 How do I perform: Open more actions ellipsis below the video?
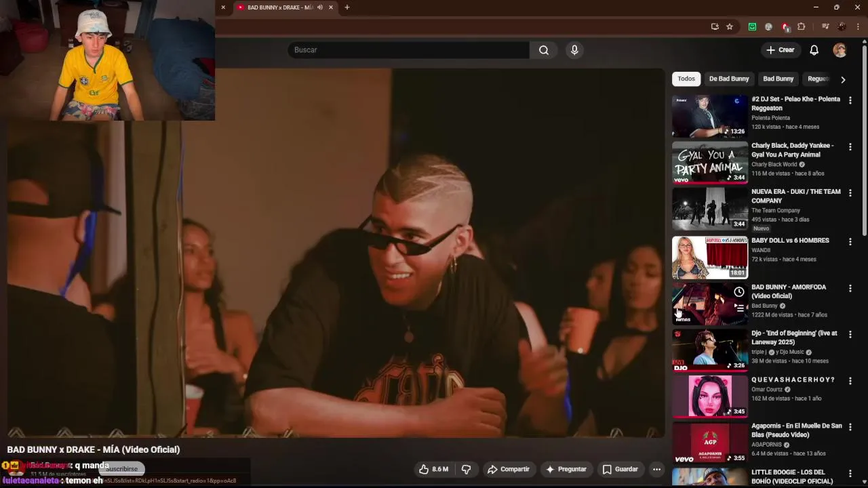click(656, 469)
